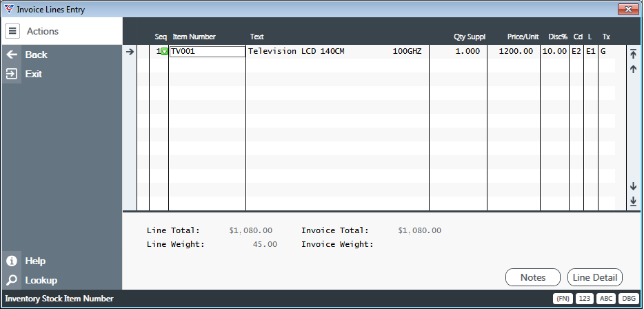Click the Invoice Weight label
Image resolution: width=644 pixels, height=309 pixels.
[337, 244]
